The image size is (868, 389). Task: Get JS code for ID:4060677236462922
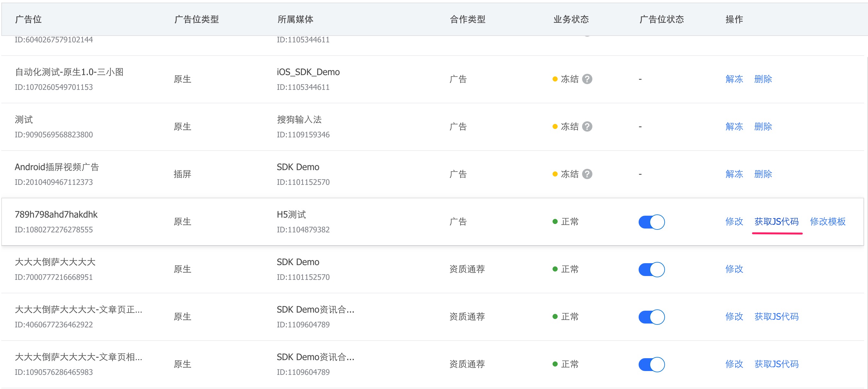tap(776, 316)
